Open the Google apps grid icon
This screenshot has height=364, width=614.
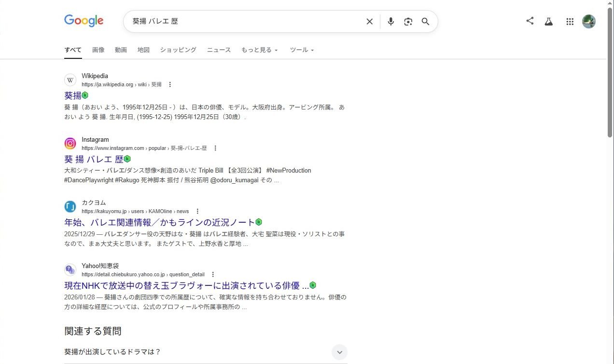point(570,21)
